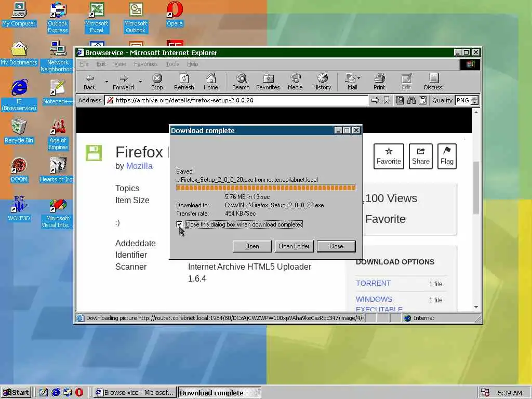Click the bookmark ribbon icon near address bar
532x399 pixels.
point(387,100)
